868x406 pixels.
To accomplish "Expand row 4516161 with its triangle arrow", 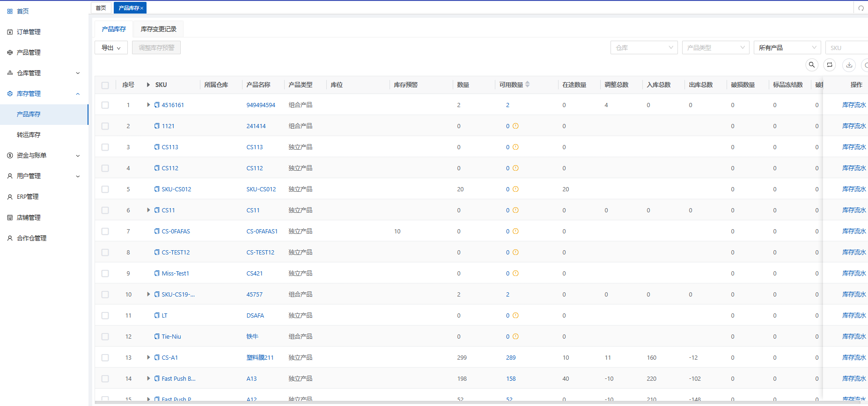I will pos(148,105).
